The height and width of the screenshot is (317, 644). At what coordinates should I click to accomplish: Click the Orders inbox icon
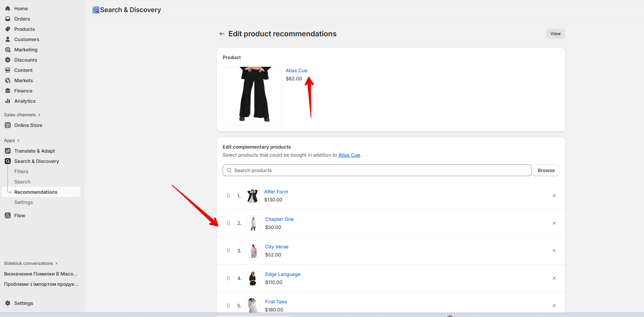pyautogui.click(x=8, y=19)
